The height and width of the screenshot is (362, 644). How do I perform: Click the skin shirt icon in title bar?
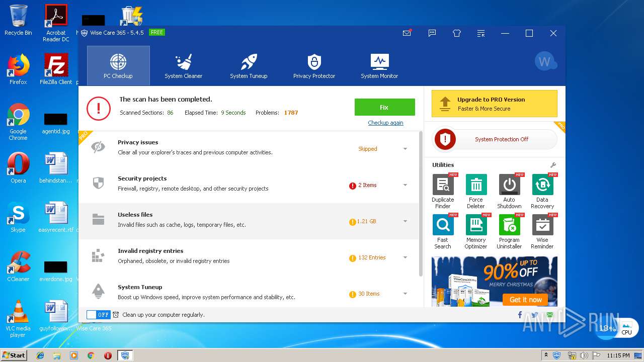coord(457,33)
